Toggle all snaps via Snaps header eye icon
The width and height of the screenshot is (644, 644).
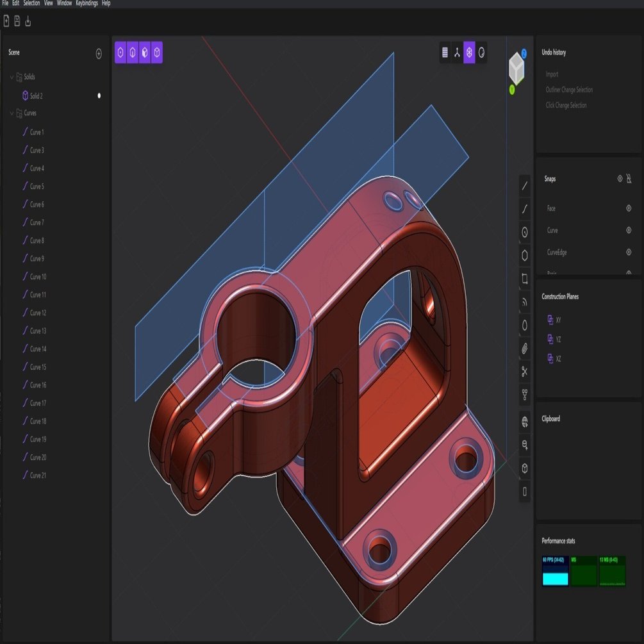click(x=620, y=179)
